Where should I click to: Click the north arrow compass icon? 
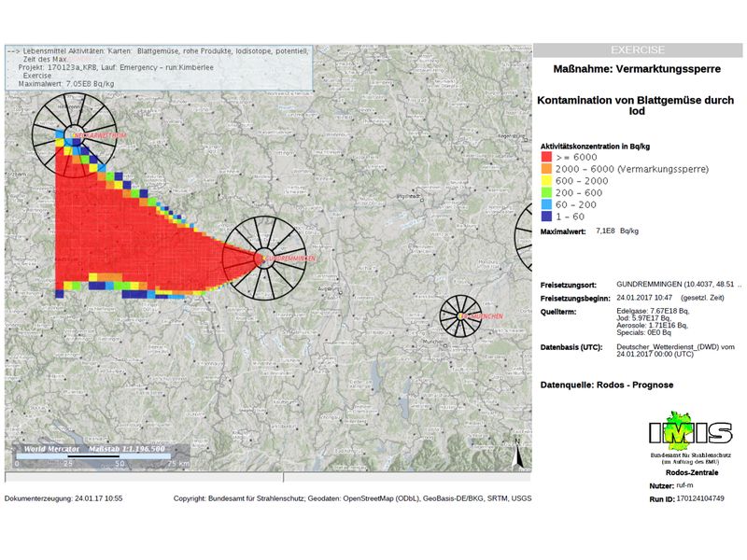tap(518, 453)
